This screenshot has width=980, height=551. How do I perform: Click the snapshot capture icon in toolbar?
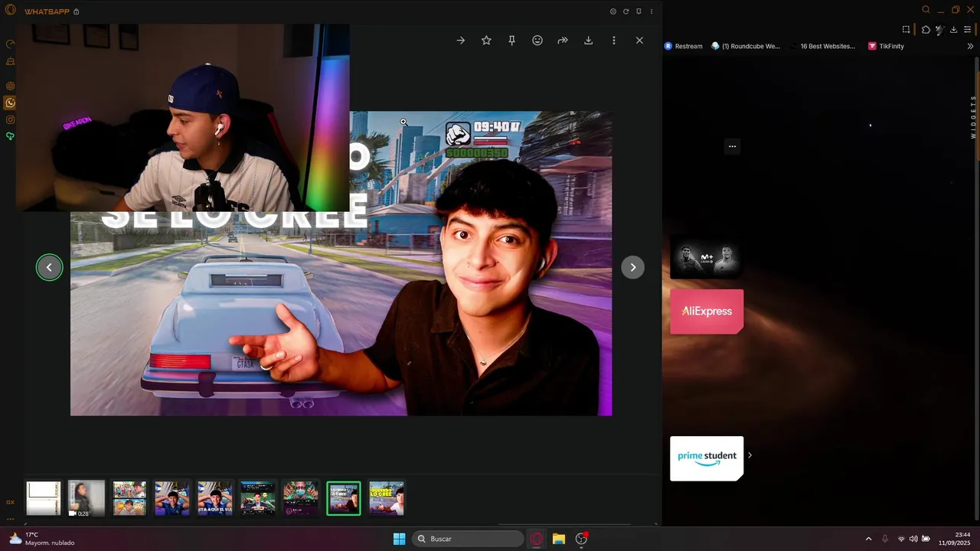[x=906, y=30]
